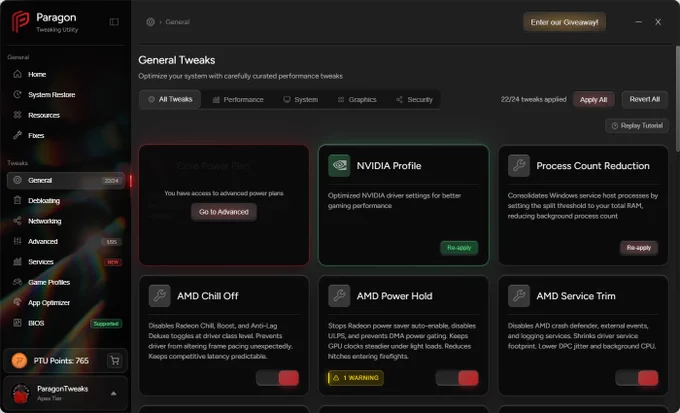Click the Services chart icon

[17, 262]
